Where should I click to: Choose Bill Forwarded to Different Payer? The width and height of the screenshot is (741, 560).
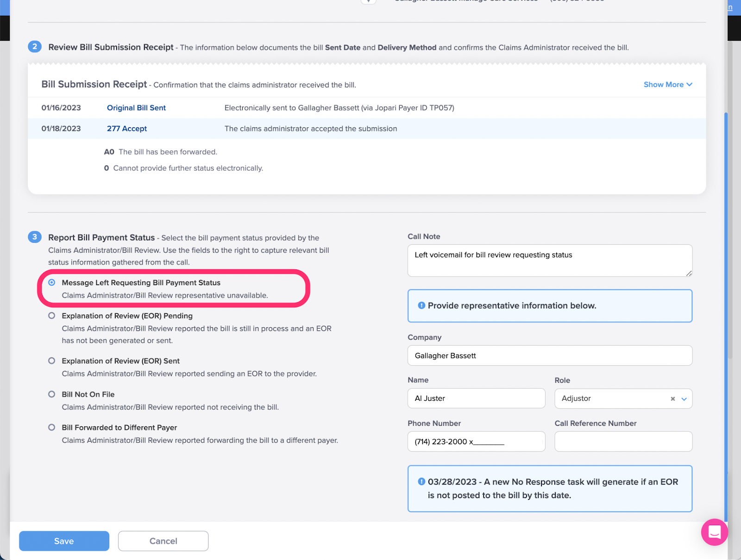(52, 428)
